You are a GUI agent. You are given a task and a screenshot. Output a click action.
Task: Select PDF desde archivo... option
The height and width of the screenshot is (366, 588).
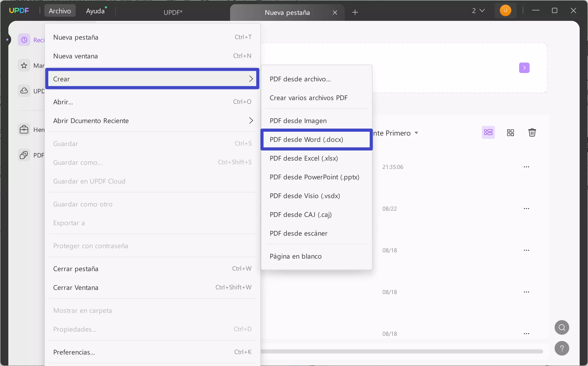click(x=316, y=79)
